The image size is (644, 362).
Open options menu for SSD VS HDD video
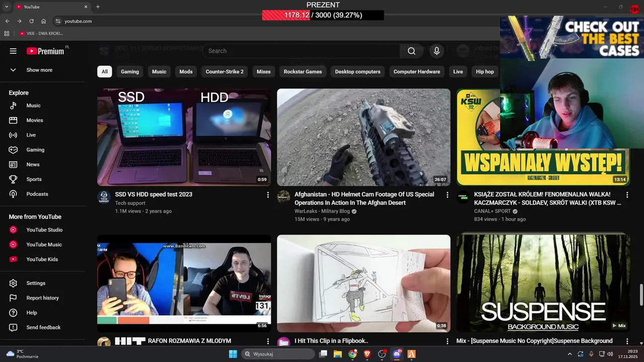click(268, 195)
